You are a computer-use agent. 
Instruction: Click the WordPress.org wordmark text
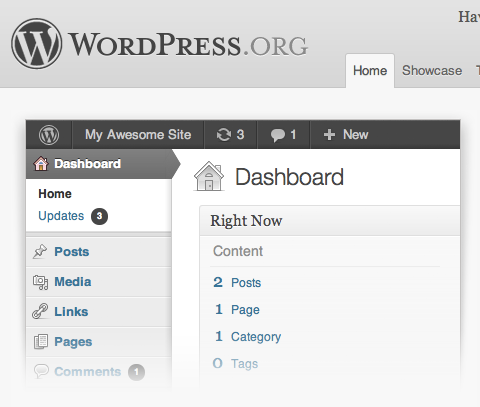point(188,45)
